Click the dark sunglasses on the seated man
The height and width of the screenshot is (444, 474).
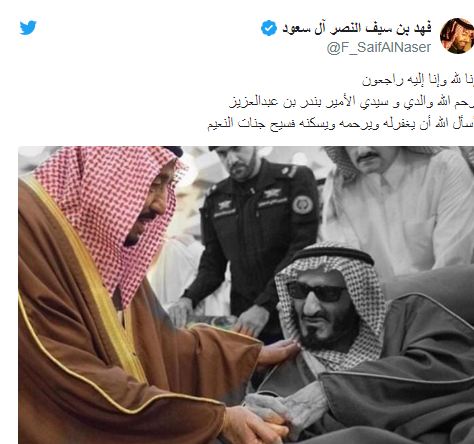point(316,291)
